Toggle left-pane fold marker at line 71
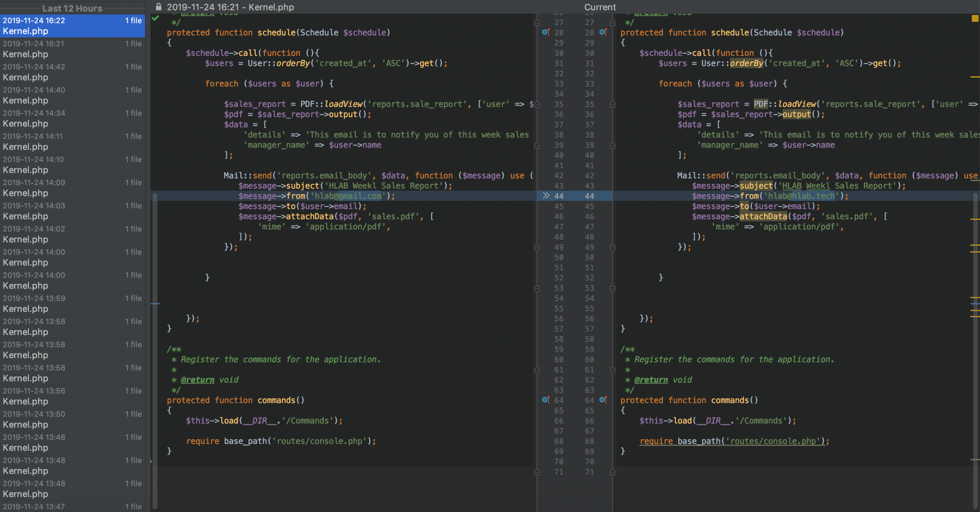Image resolution: width=980 pixels, height=512 pixels. pyautogui.click(x=537, y=472)
